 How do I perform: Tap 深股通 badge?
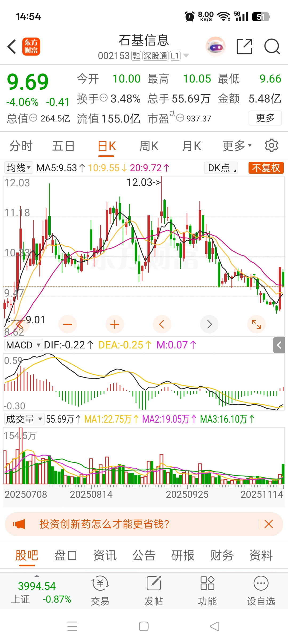(x=155, y=56)
